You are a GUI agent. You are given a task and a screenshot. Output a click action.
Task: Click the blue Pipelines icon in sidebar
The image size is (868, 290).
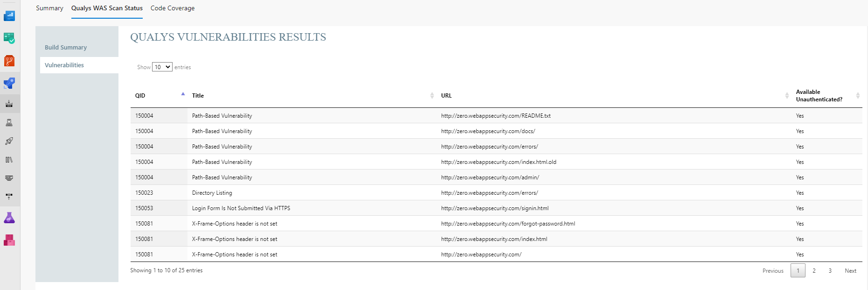coord(9,83)
